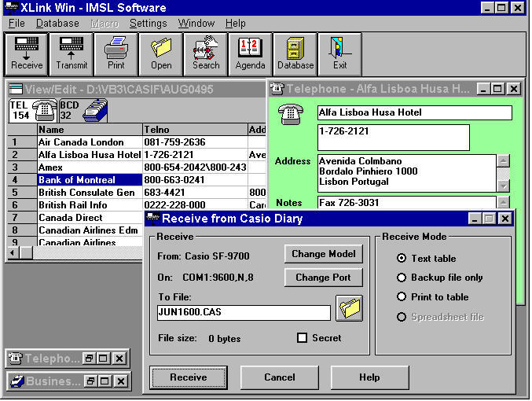Select the TEL 154 telephone tab icon
The height and width of the screenshot is (401, 532).
point(33,110)
